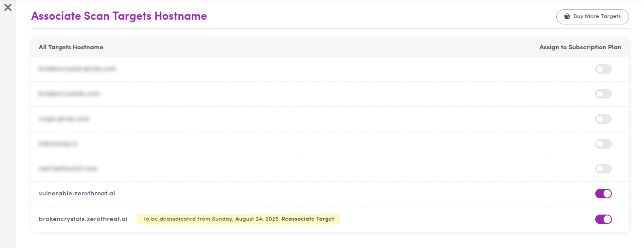Enable the toggle in the first hostname row
Screen dimensions: 644x248
pos(603,69)
